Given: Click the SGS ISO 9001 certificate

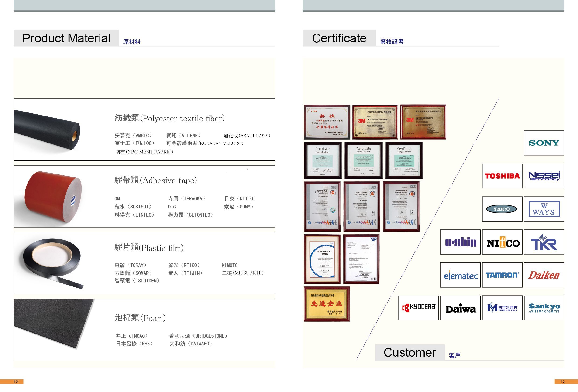Looking at the screenshot, I should [401, 207].
